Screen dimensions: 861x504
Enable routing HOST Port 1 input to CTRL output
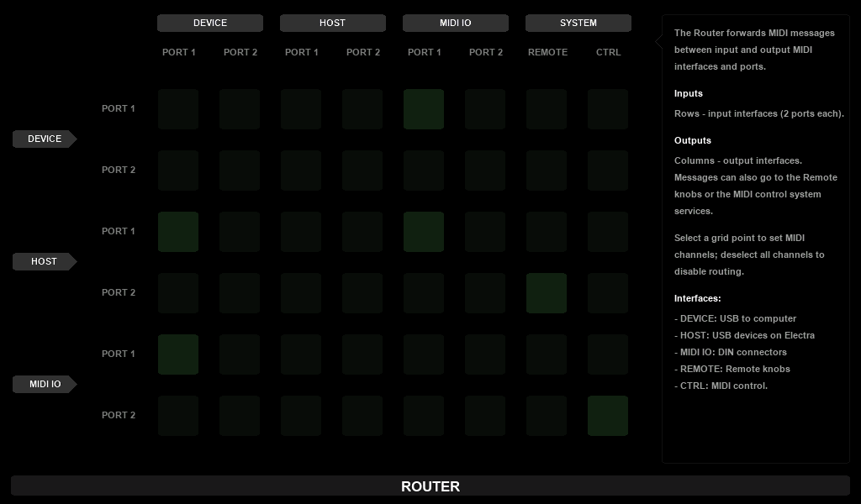coord(608,232)
